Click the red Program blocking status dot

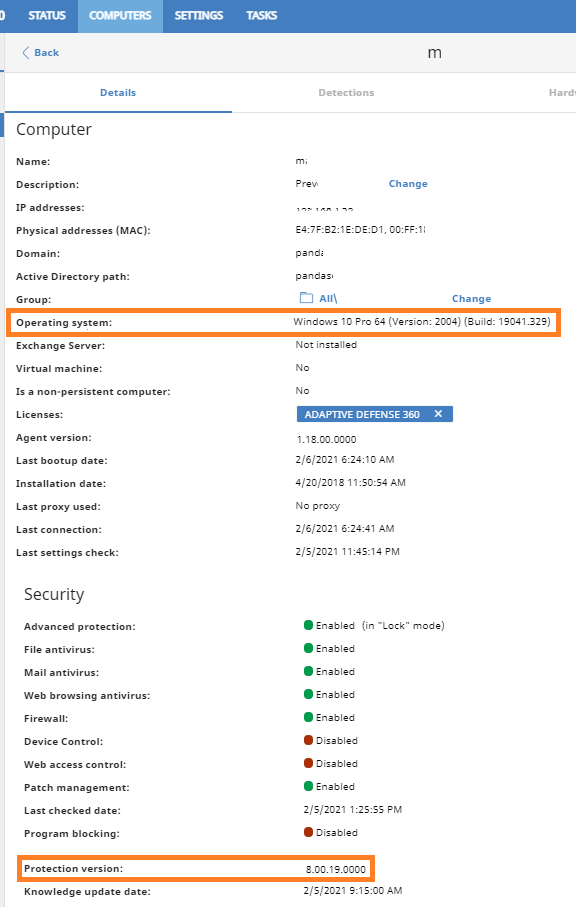click(308, 832)
